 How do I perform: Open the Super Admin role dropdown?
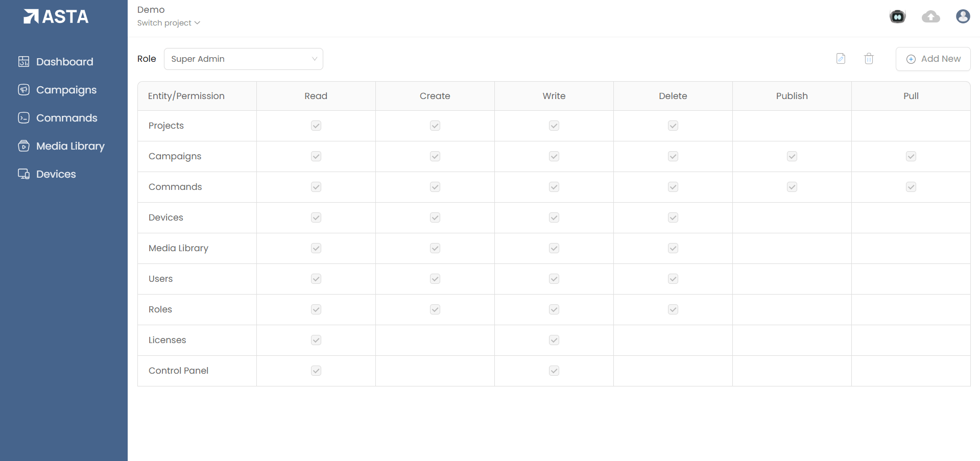pos(243,59)
